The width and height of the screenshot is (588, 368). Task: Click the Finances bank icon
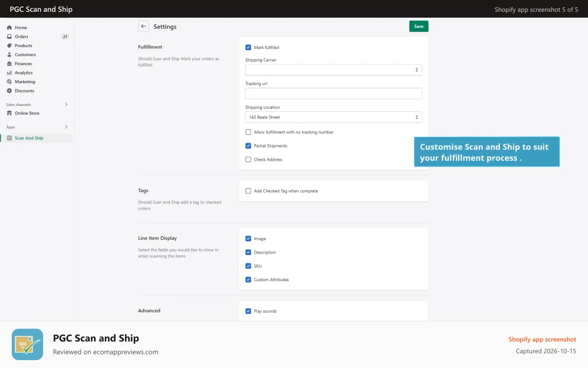9,64
